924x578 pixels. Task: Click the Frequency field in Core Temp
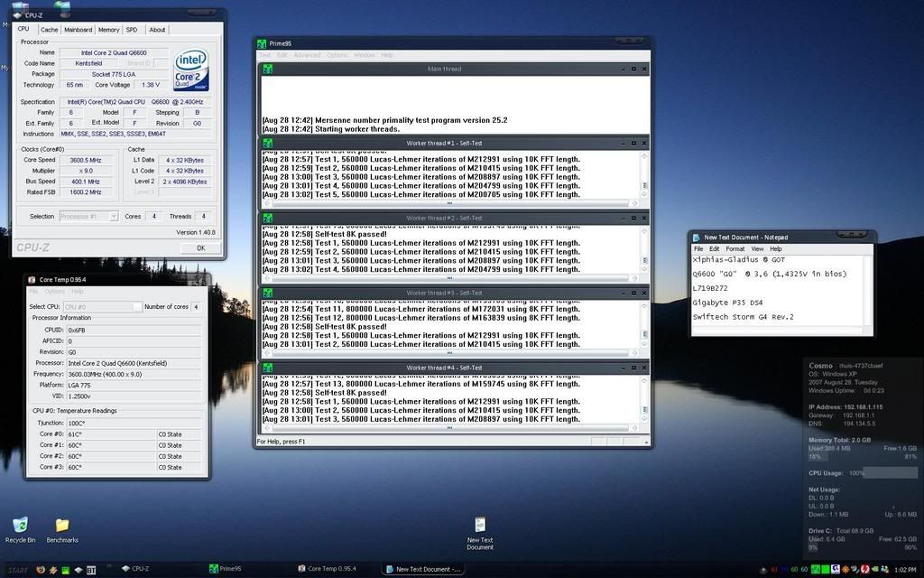tap(134, 375)
